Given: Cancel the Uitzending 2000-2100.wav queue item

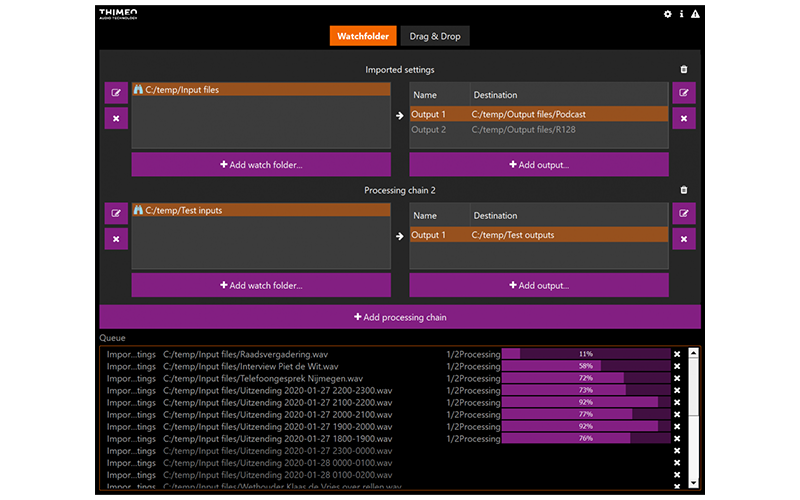Looking at the screenshot, I should pos(677,415).
